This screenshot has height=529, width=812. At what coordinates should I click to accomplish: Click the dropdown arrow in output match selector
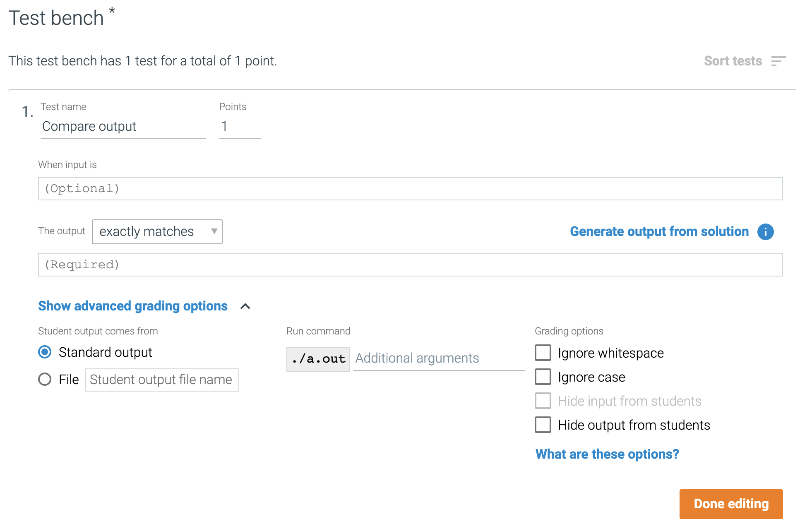click(x=214, y=231)
